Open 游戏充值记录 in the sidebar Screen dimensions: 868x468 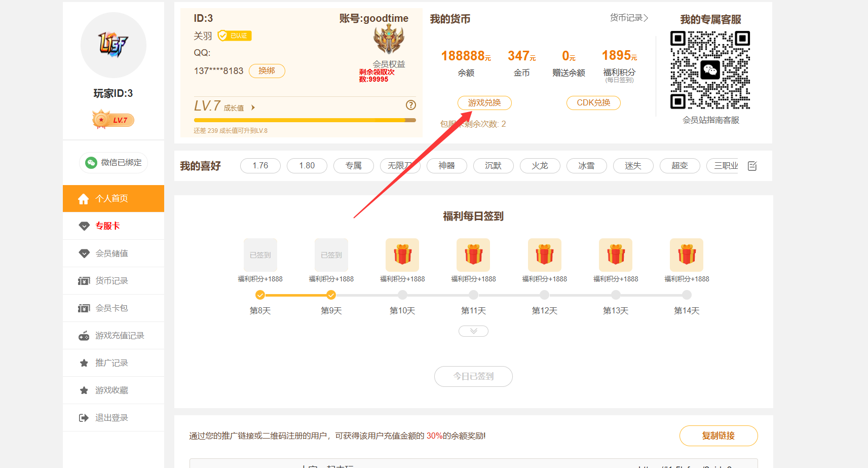pyautogui.click(x=114, y=335)
